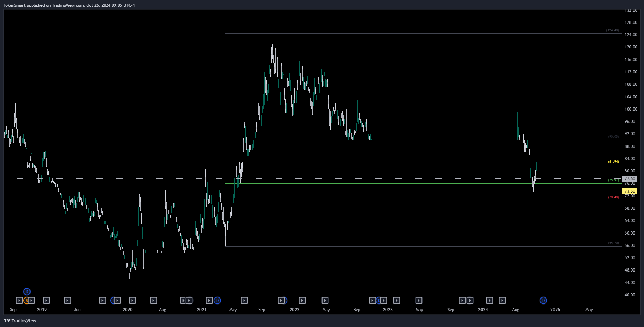Open the E earnings marker just after the 2020 label
644x327 pixels.
pyautogui.click(x=132, y=301)
